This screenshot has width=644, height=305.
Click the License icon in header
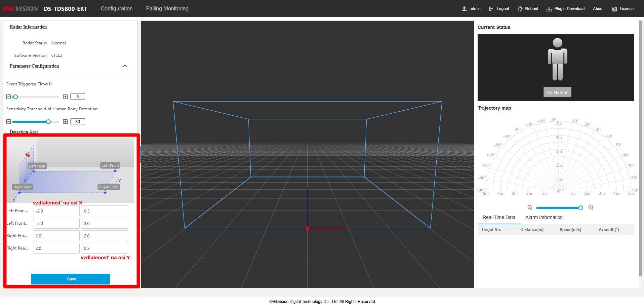(x=614, y=9)
